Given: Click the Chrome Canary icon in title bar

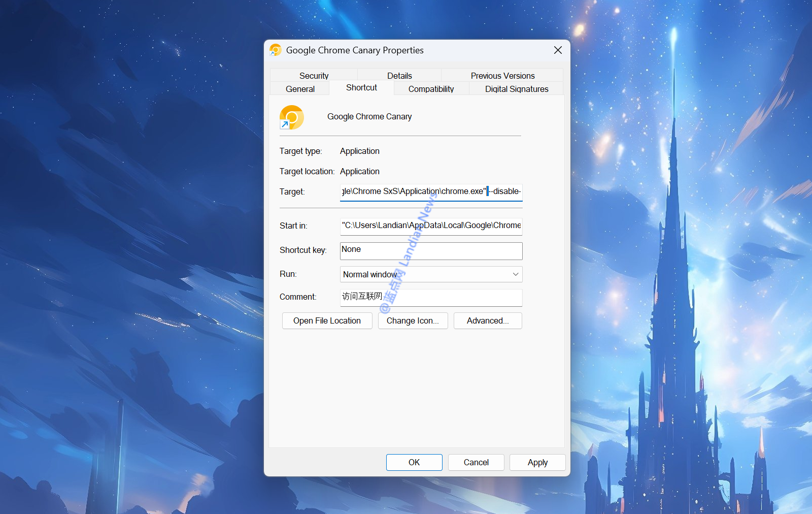Looking at the screenshot, I should [x=276, y=50].
